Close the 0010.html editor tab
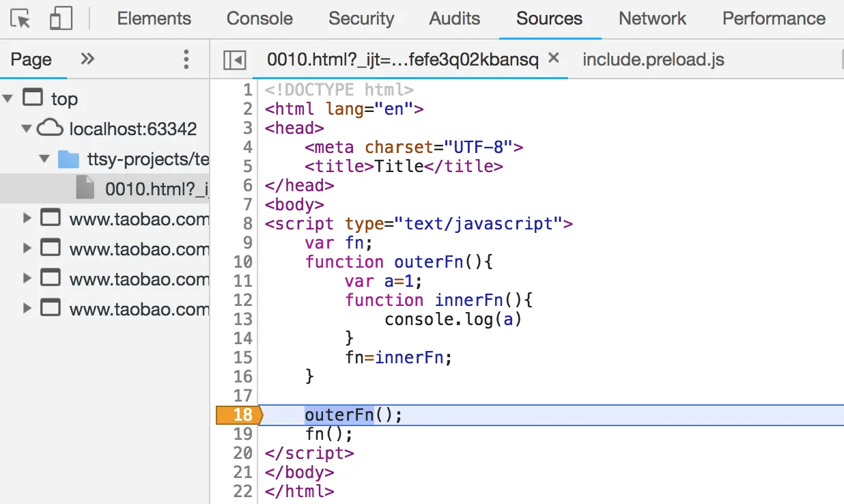844x504 pixels. (554, 58)
